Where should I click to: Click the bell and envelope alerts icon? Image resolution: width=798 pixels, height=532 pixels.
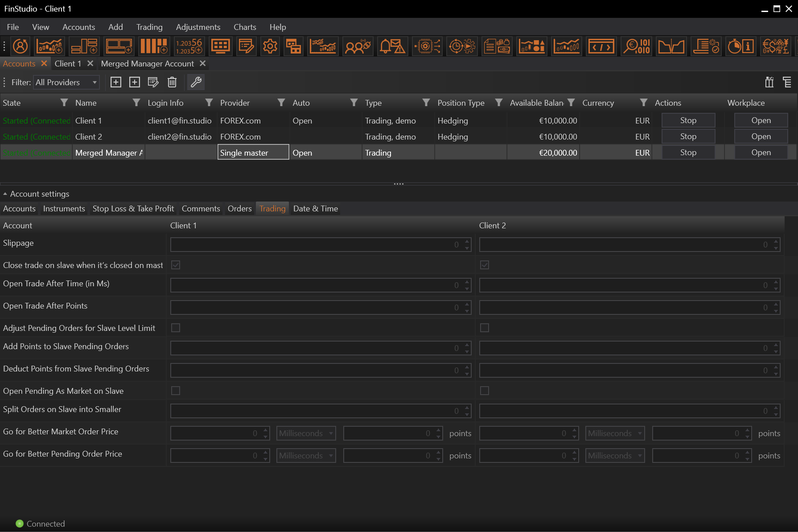[392, 46]
